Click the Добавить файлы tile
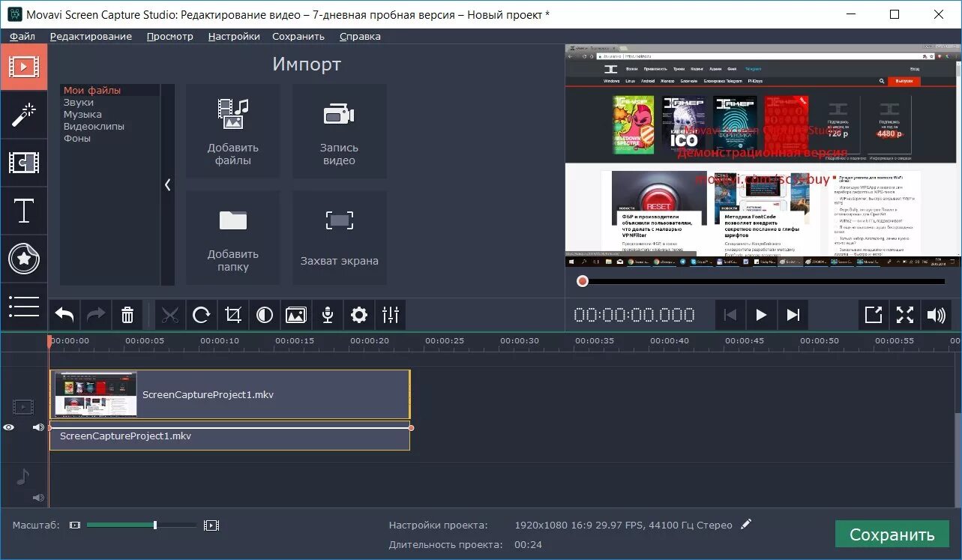This screenshot has width=962, height=560. (x=233, y=131)
